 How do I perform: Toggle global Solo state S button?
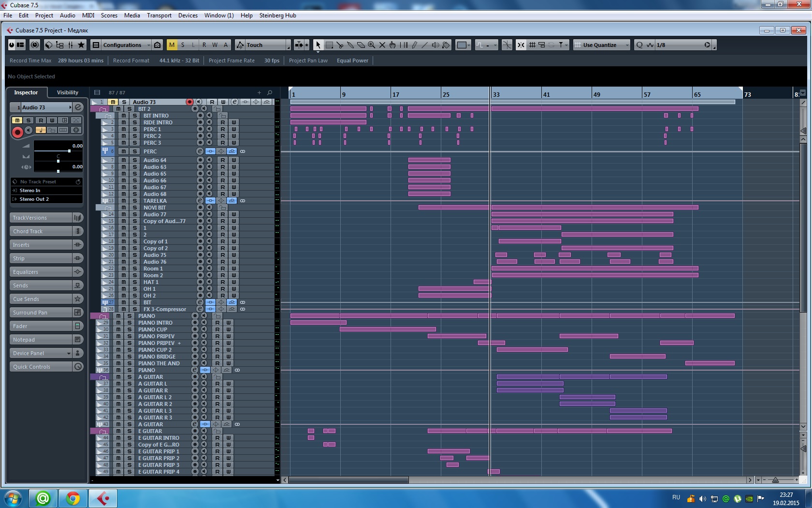pos(183,45)
